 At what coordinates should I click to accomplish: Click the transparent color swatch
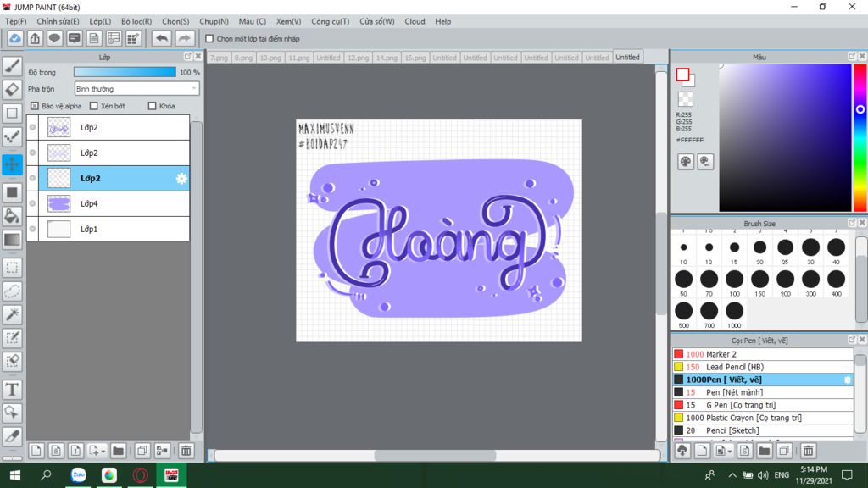[685, 99]
